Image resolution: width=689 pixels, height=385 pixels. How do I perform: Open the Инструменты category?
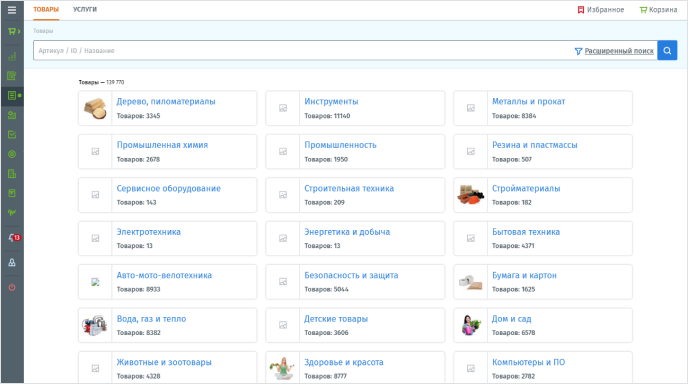[331, 102]
